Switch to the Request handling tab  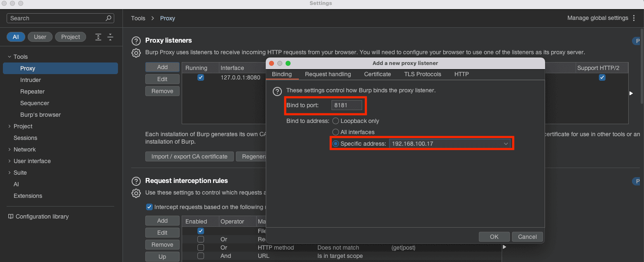pyautogui.click(x=328, y=75)
